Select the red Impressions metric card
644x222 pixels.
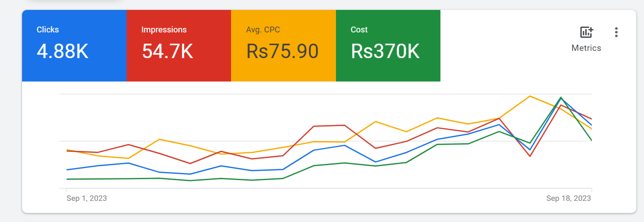[179, 46]
